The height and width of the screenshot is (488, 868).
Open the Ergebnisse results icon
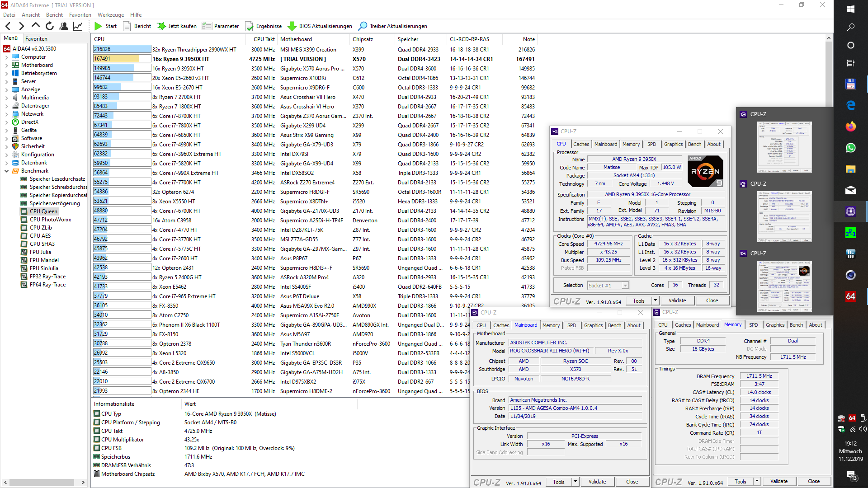[249, 26]
